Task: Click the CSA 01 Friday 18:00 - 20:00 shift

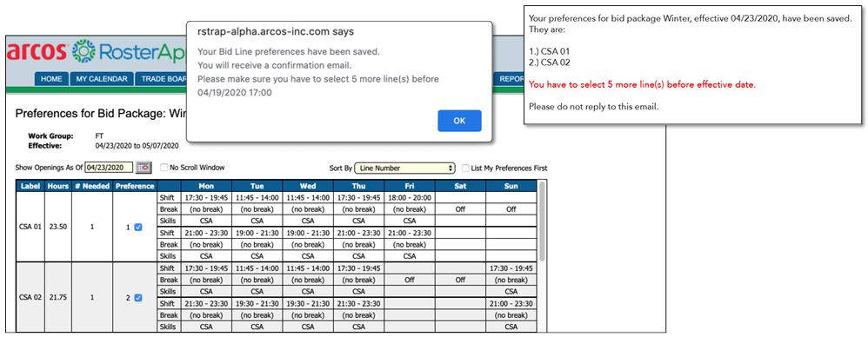Action: pyautogui.click(x=410, y=198)
